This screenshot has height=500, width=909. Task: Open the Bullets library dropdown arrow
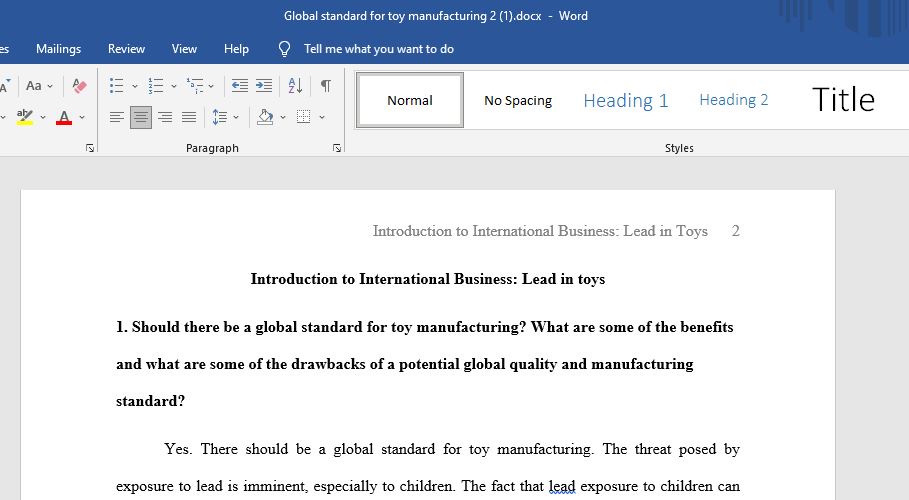pos(134,86)
